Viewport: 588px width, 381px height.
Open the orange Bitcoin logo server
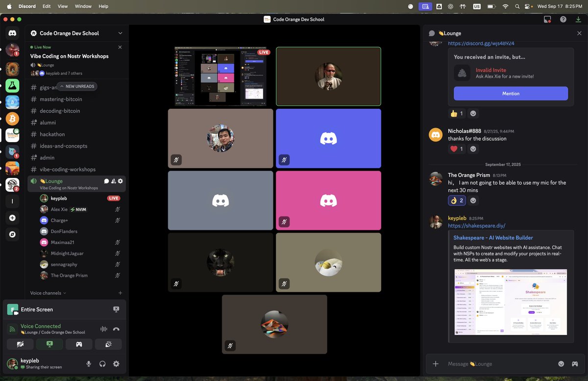[12, 119]
